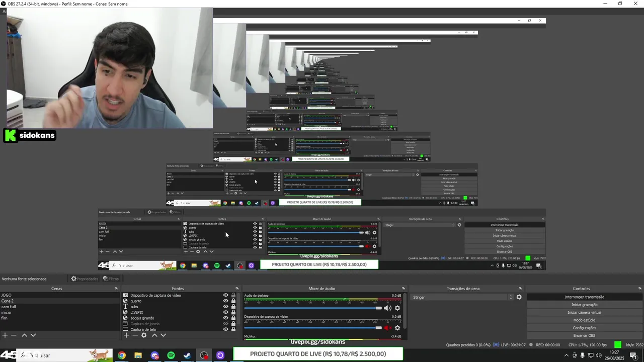Show the Captura de janela source
The height and width of the screenshot is (362, 644).
click(225, 324)
